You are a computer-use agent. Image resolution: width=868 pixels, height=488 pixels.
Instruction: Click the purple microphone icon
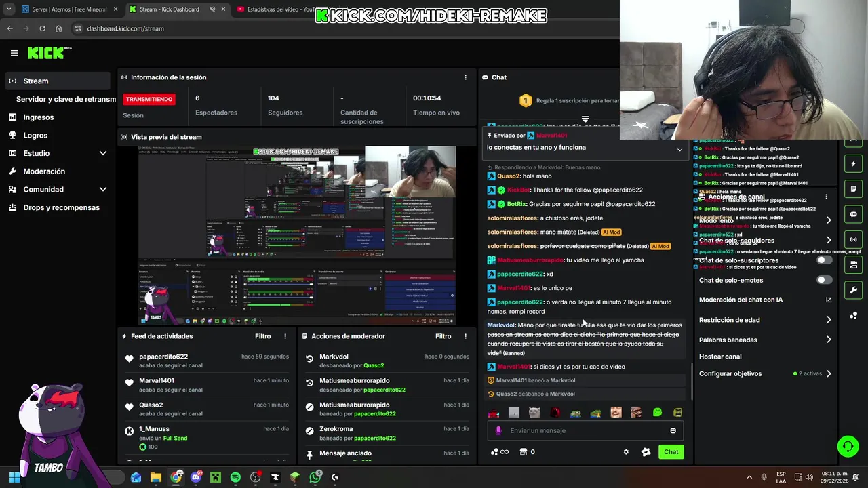tap(498, 430)
